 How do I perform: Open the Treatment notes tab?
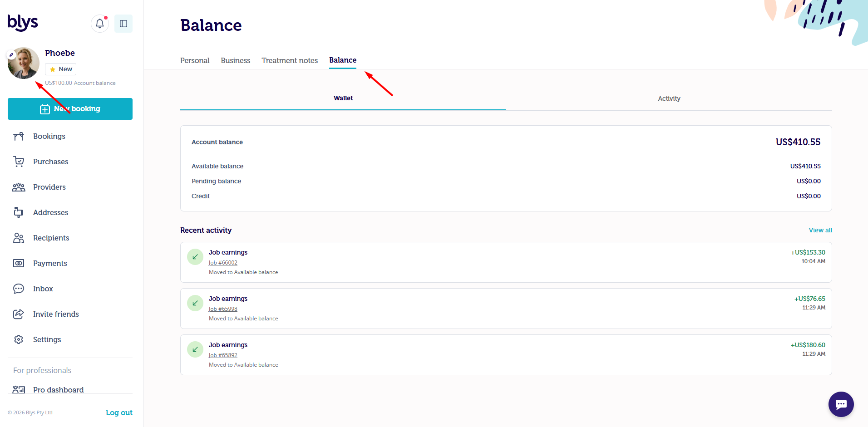click(x=290, y=60)
